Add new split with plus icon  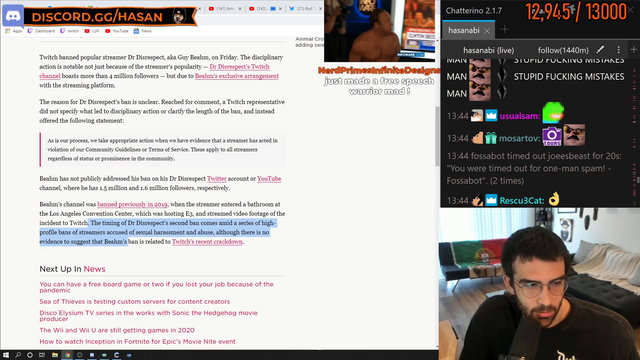(633, 50)
